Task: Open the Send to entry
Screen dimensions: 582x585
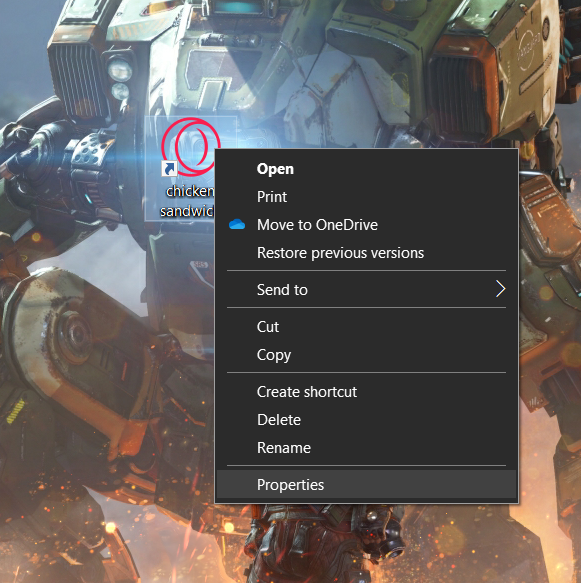Action: coord(366,290)
